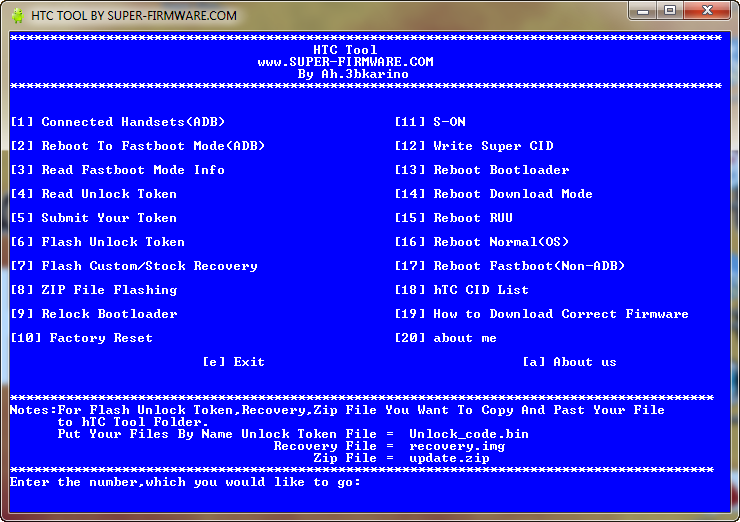Viewport: 740px width, 522px height.
Task: Select '[6] Flash Unlock Token' option
Action: click(x=98, y=242)
